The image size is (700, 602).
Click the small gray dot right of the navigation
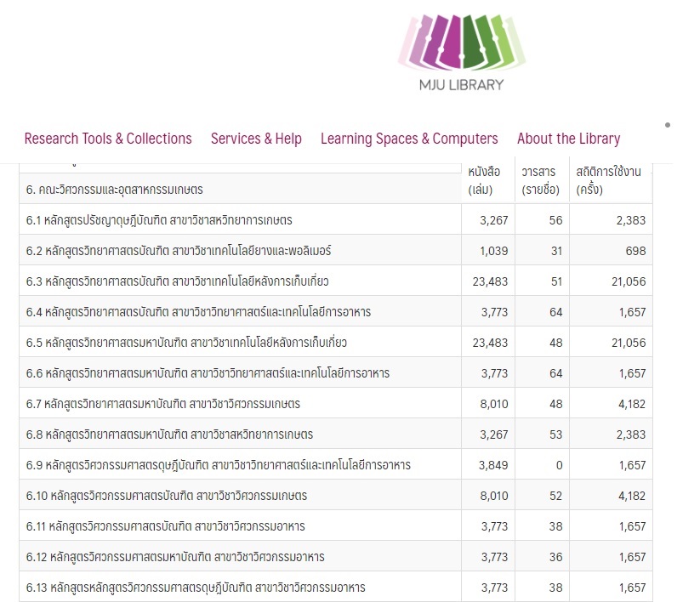pos(668,125)
